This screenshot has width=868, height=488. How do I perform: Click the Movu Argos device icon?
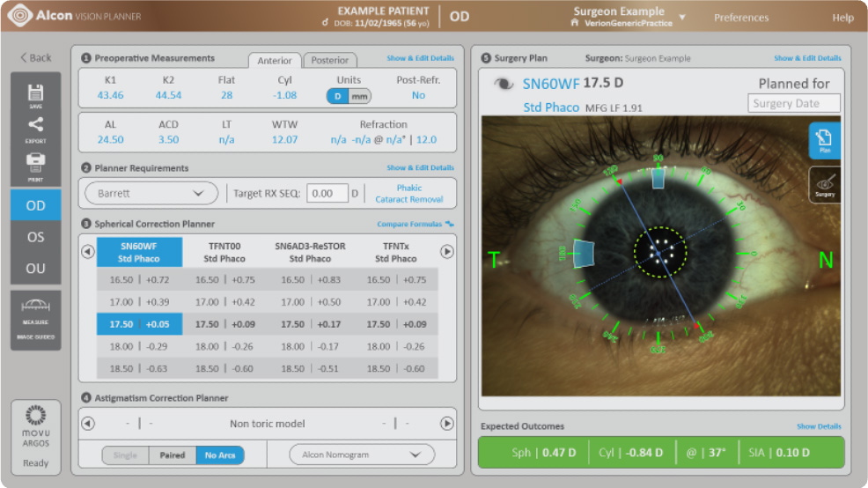(35, 426)
